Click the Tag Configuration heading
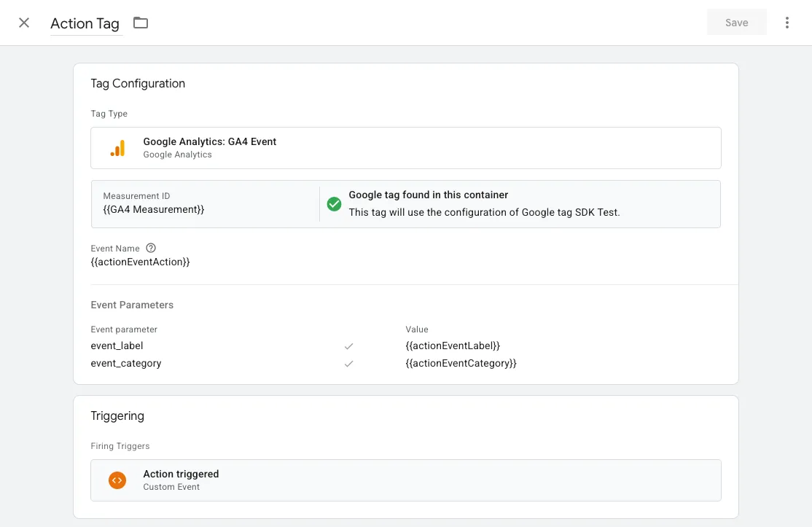 138,84
